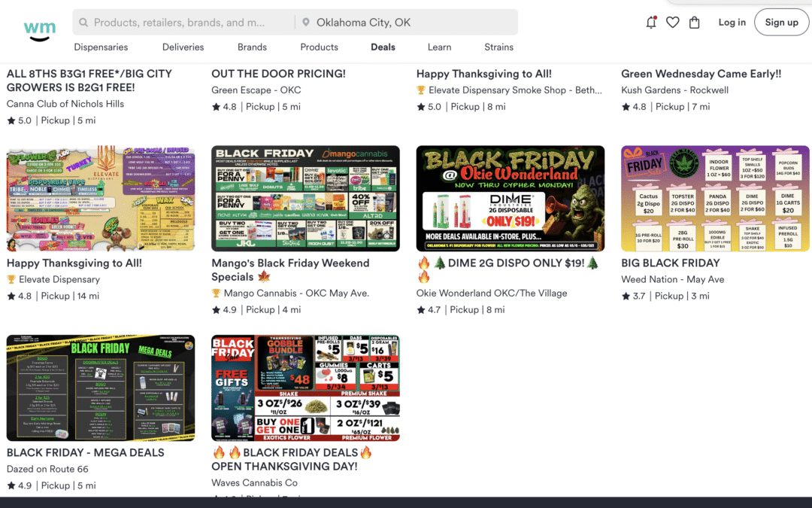Click the trophy icon beside Mango Cannabis
Image resolution: width=812 pixels, height=508 pixels.
(216, 294)
